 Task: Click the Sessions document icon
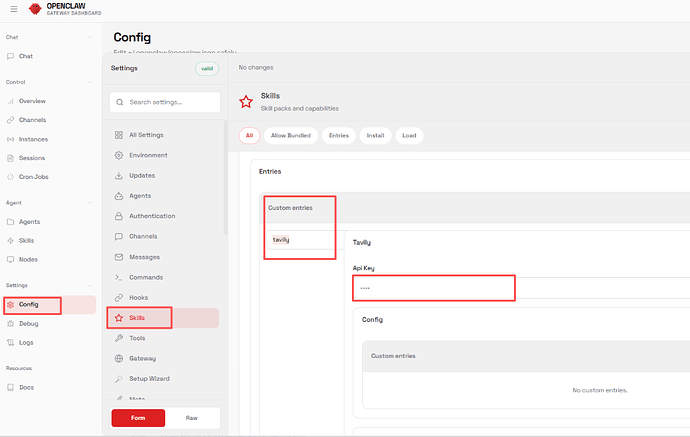[11, 158]
